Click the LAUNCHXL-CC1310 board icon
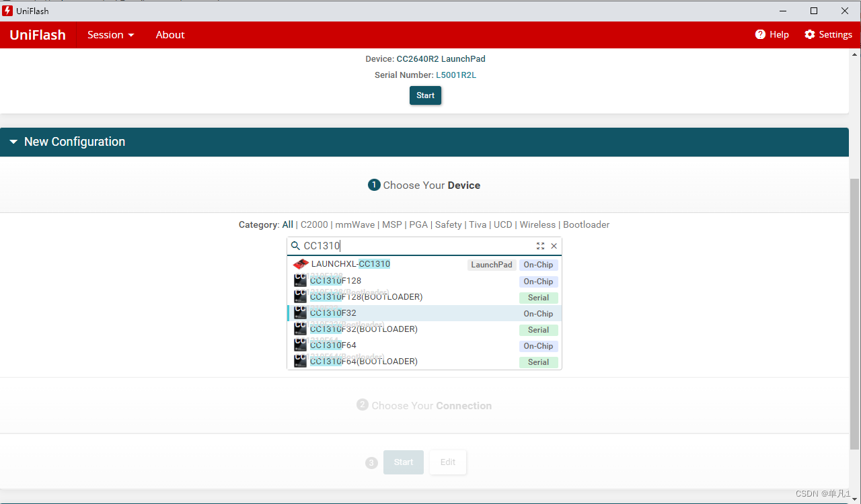The image size is (861, 504). (x=301, y=264)
